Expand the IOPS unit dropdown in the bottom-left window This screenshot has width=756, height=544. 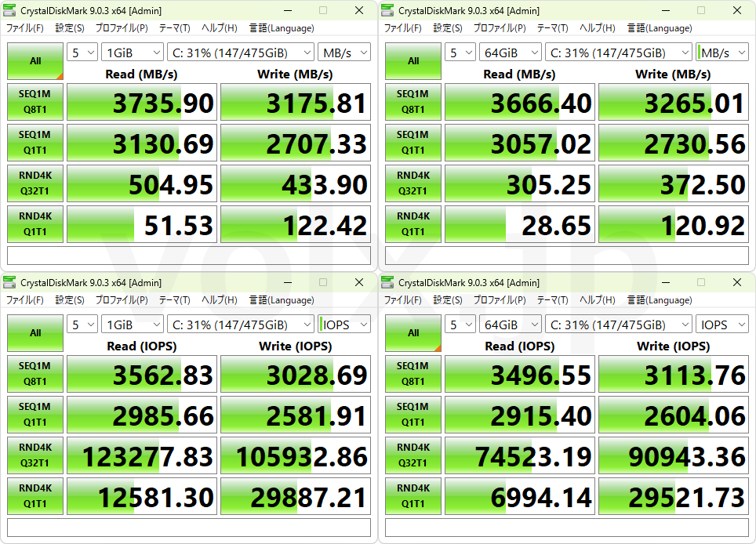pos(344,325)
